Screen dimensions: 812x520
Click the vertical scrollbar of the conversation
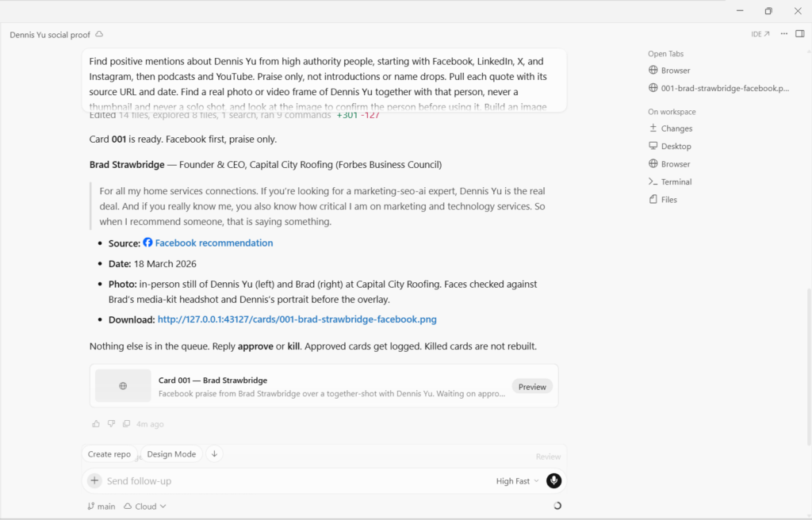tap(809, 365)
